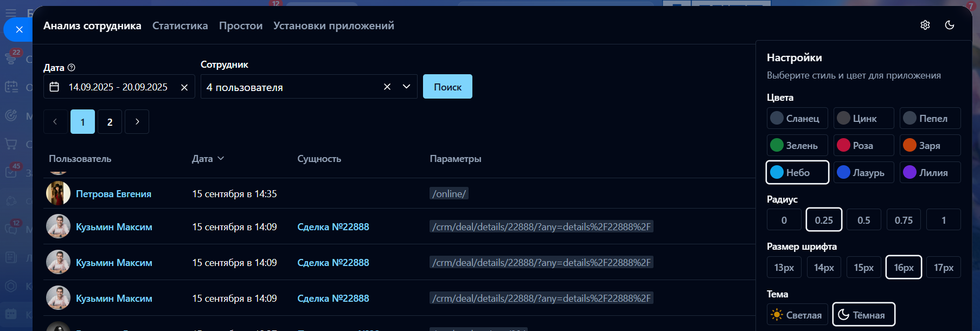Clear the selected 4 пользователя
Image resolution: width=980 pixels, height=331 pixels.
click(x=387, y=87)
